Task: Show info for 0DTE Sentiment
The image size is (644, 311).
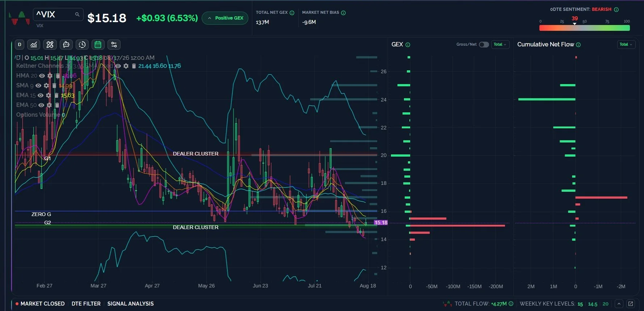Action: click(x=616, y=9)
